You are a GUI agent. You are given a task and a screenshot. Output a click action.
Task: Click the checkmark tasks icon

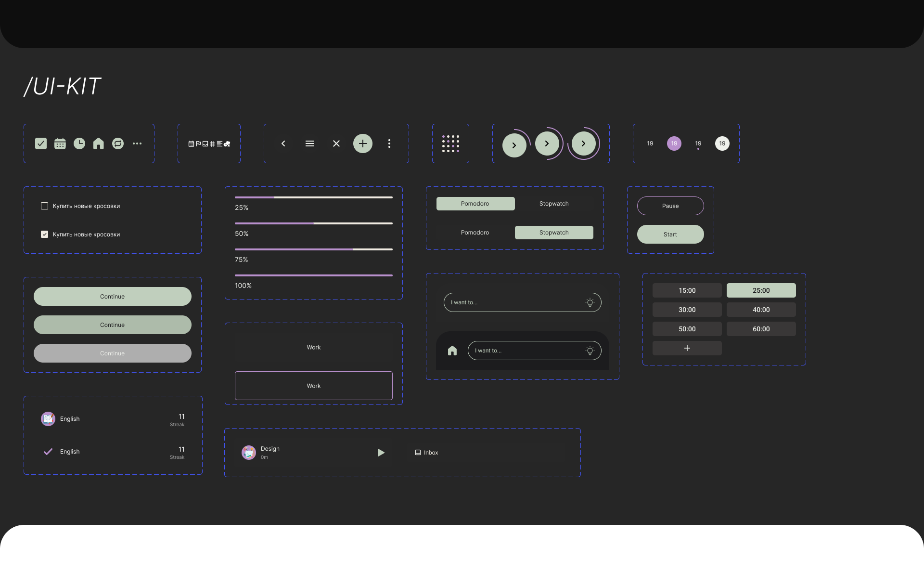pyautogui.click(x=41, y=143)
